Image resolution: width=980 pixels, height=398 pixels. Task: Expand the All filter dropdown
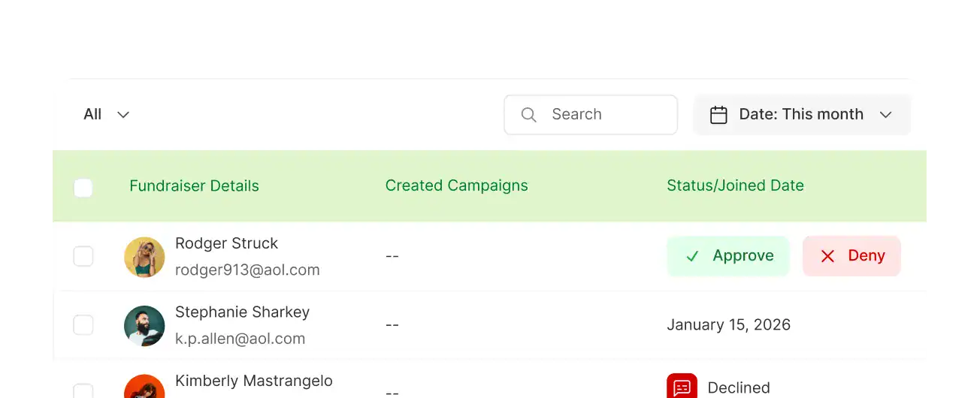(107, 114)
